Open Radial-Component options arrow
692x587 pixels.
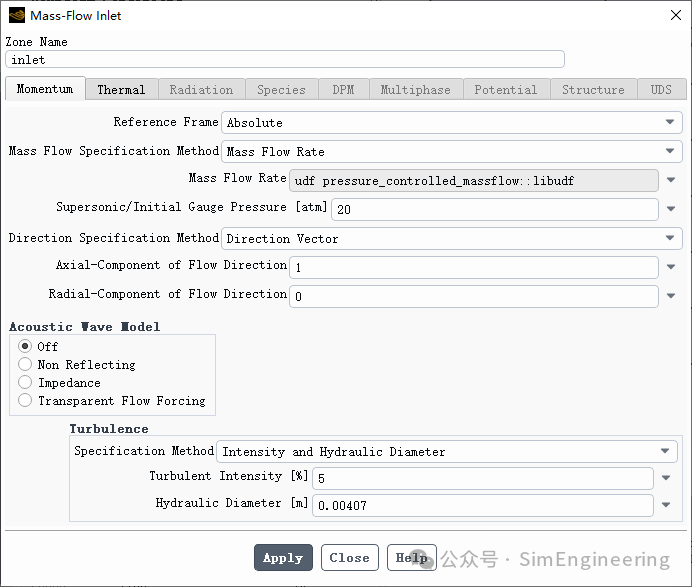click(671, 296)
